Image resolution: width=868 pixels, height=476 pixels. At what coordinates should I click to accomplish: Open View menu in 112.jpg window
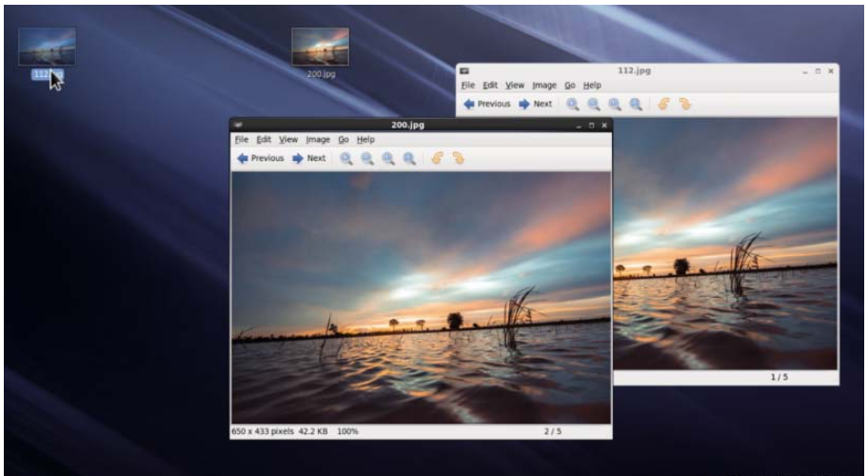click(x=515, y=86)
